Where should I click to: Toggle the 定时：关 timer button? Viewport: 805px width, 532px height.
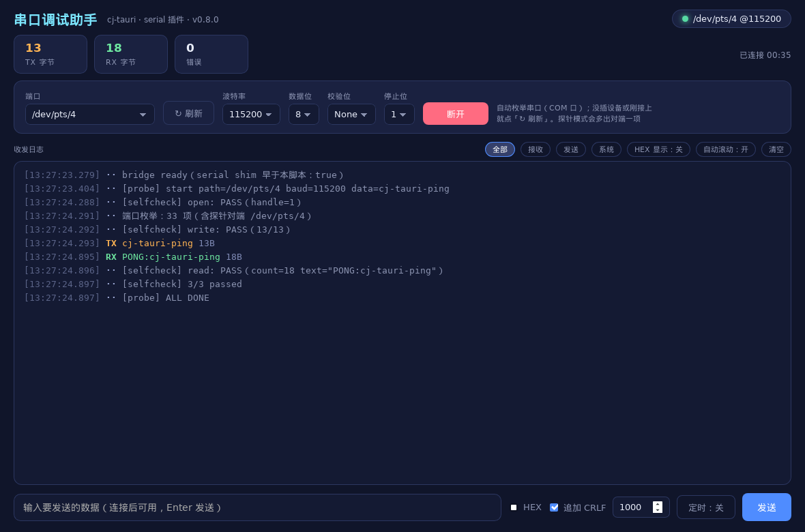tap(706, 507)
